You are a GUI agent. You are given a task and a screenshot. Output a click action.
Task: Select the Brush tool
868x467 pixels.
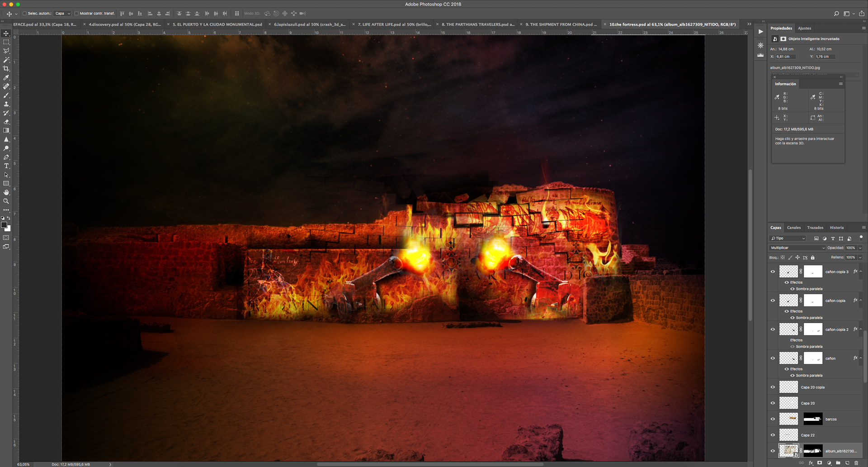tap(6, 95)
